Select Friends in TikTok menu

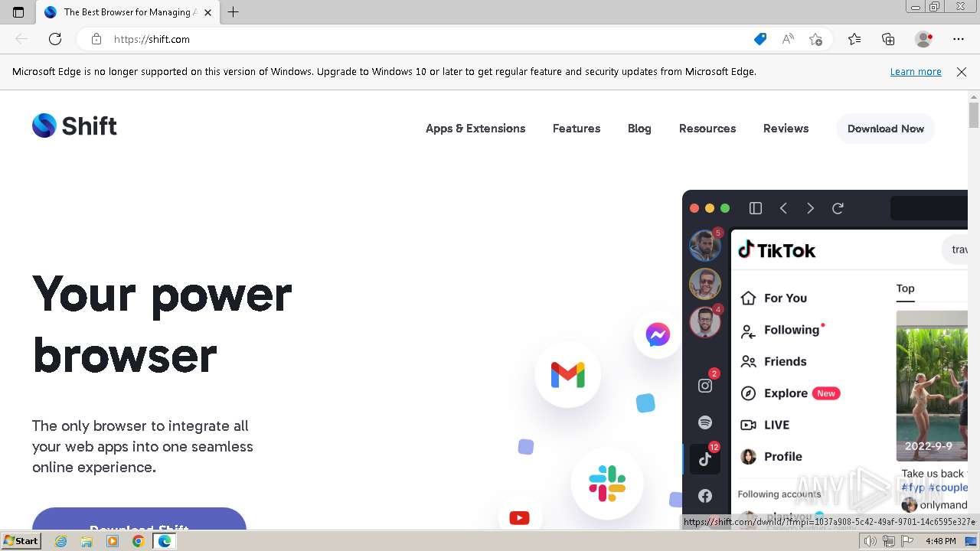click(773, 361)
